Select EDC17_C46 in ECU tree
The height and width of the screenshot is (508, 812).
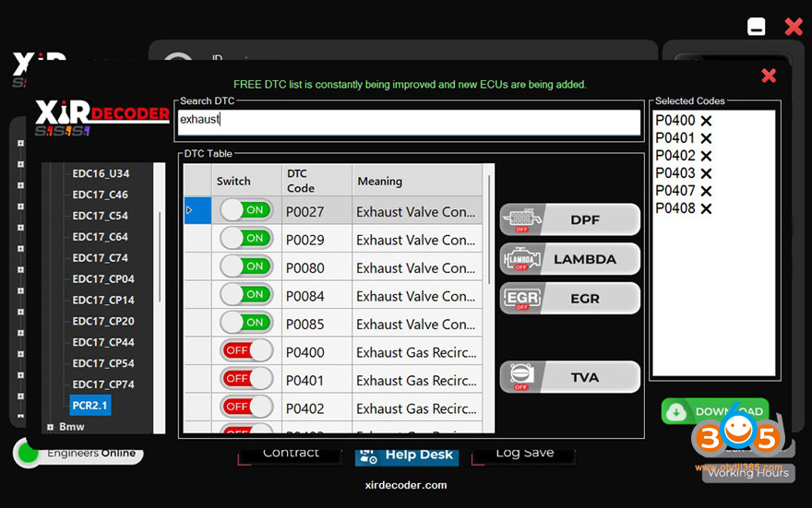tap(100, 195)
